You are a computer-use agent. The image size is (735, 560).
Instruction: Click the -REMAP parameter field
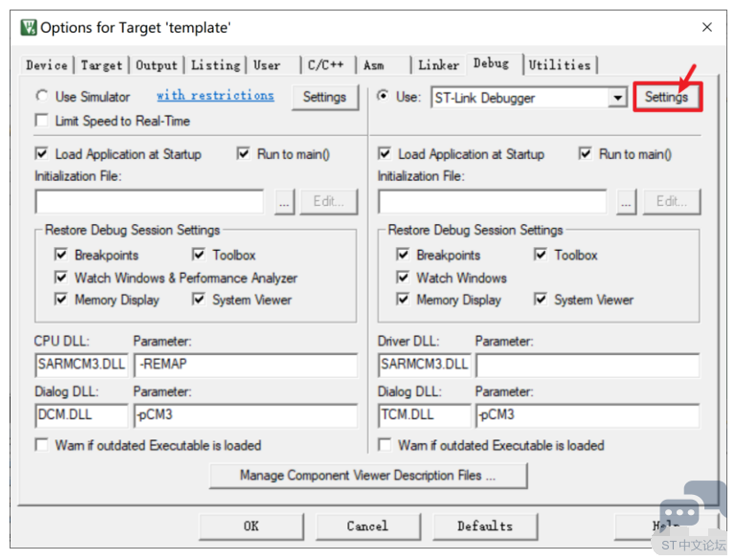(246, 365)
